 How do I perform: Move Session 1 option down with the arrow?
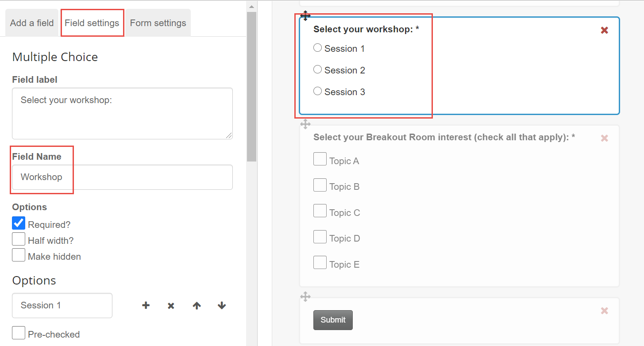click(222, 305)
